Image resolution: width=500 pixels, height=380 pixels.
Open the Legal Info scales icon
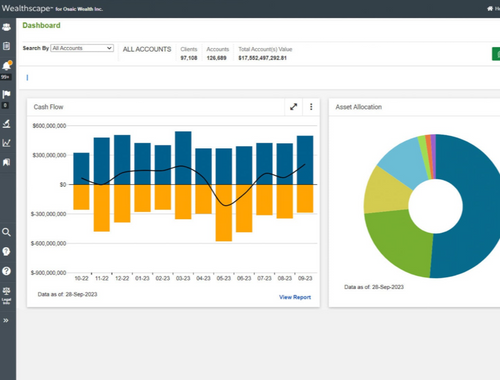point(6,296)
